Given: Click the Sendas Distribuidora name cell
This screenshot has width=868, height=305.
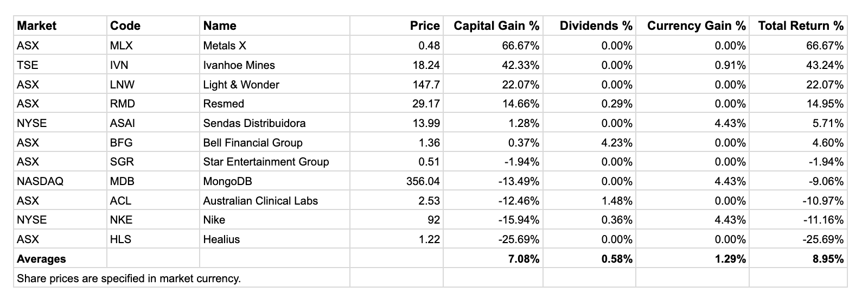Looking at the screenshot, I should (x=254, y=123).
